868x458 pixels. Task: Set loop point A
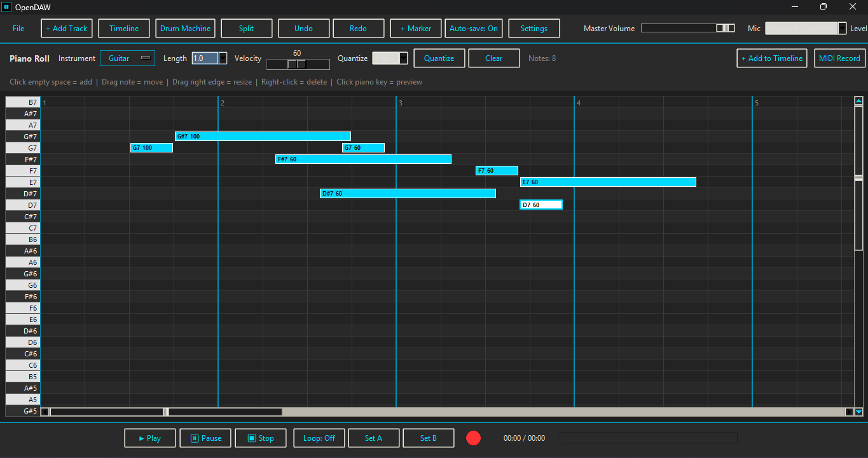click(374, 438)
